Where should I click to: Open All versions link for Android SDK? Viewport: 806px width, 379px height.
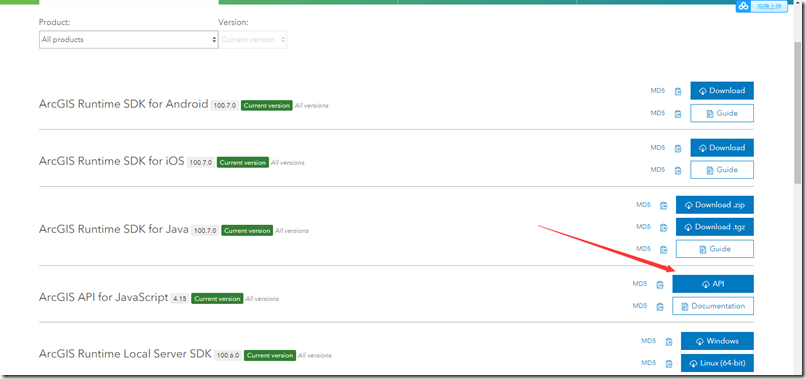312,105
